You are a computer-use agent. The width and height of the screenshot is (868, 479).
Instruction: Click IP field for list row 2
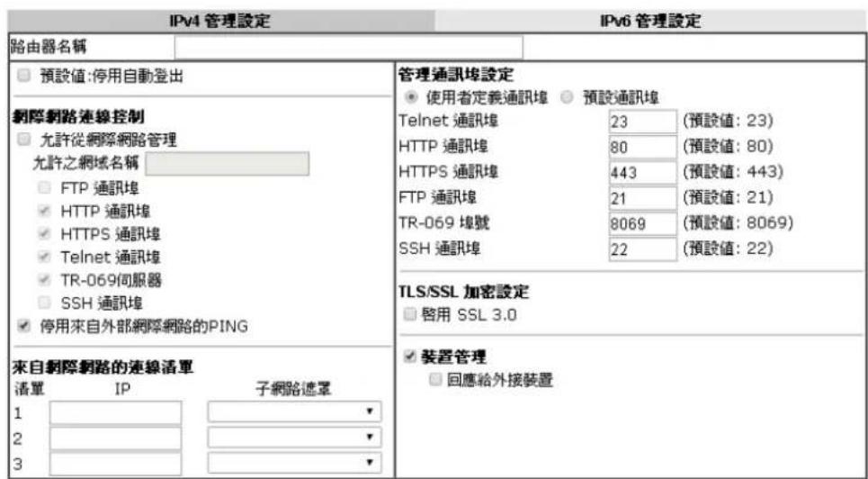click(x=116, y=438)
